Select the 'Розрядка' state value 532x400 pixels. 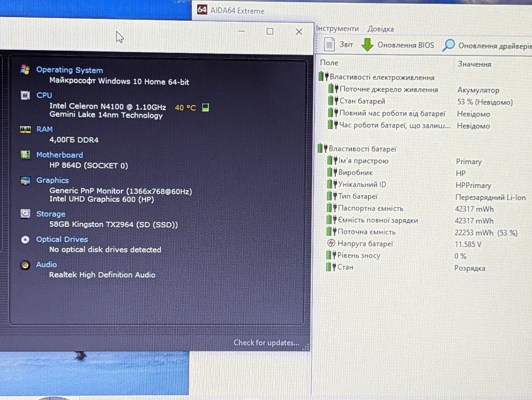(x=470, y=268)
